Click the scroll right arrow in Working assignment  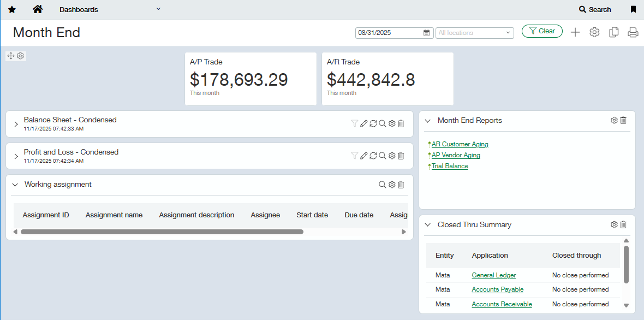tap(404, 232)
